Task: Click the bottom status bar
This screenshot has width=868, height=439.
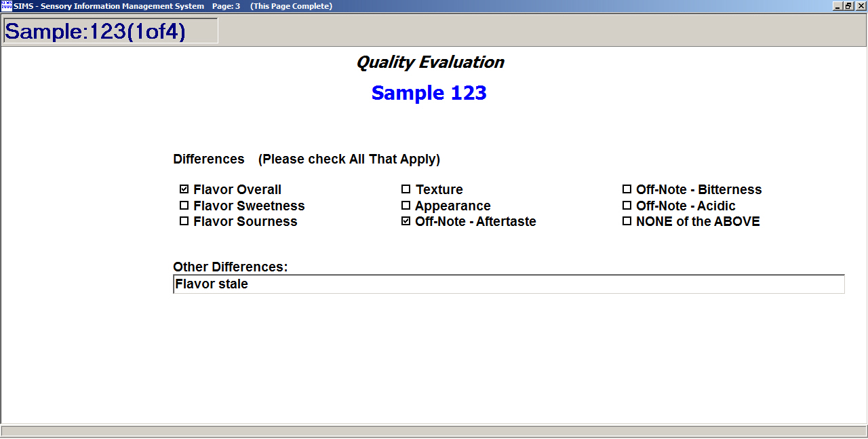Action: click(434, 431)
